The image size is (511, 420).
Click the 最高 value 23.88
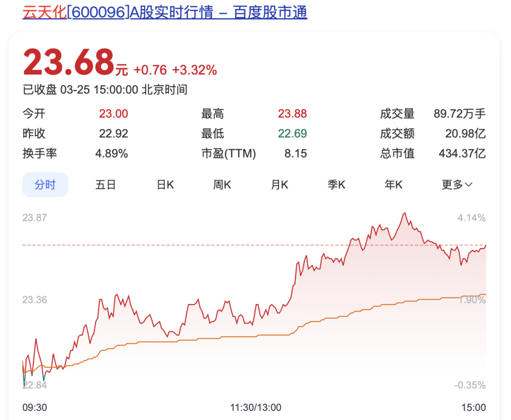tap(292, 114)
